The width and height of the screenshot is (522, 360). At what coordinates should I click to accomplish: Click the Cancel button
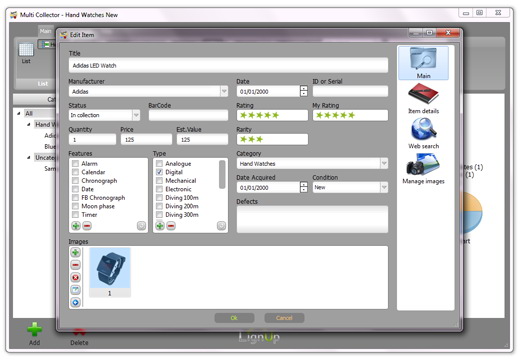[x=284, y=318]
